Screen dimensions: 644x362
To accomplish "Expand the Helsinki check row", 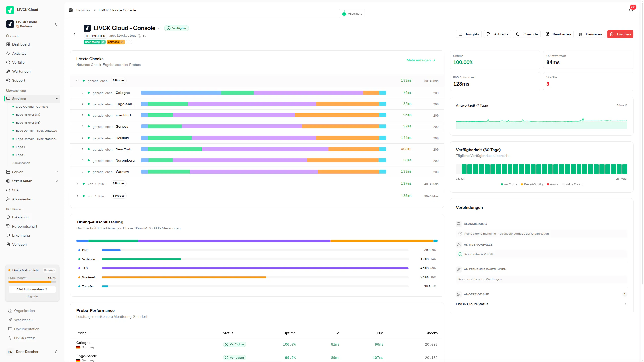I will click(82, 138).
